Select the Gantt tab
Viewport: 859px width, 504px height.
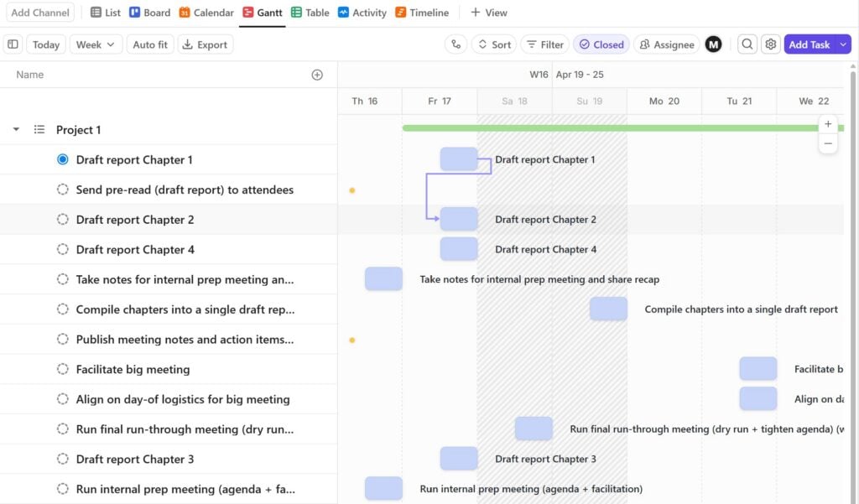[x=263, y=12]
